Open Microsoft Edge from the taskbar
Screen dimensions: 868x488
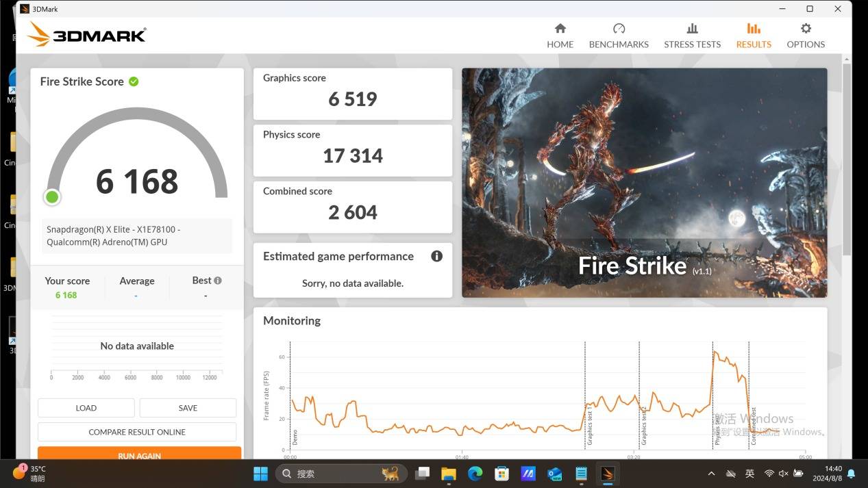pos(475,474)
